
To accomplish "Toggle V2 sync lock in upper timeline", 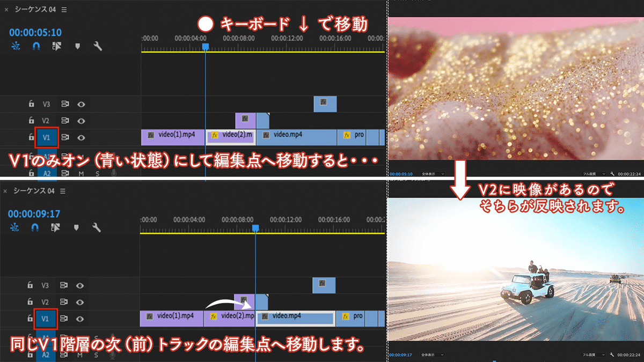I will coord(65,121).
